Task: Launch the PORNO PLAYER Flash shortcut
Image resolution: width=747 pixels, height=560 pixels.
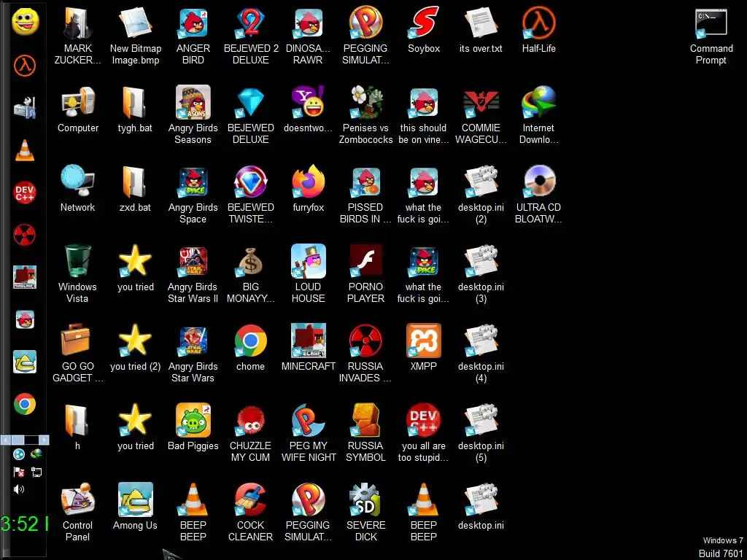Action: 366,275
